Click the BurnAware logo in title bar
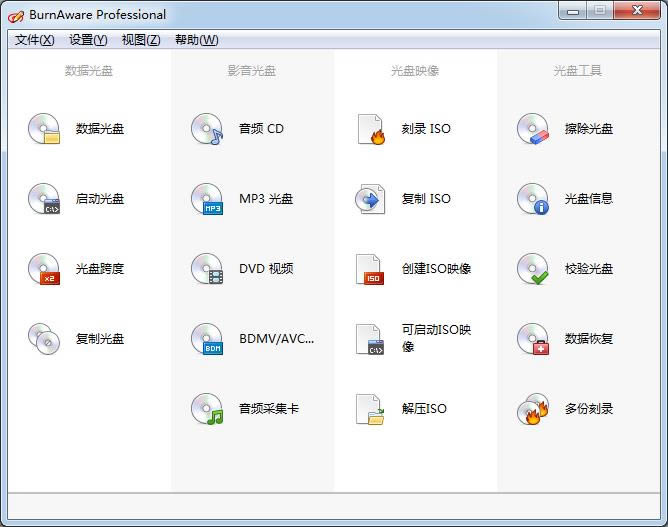Image resolution: width=668 pixels, height=527 pixels. coord(16,16)
